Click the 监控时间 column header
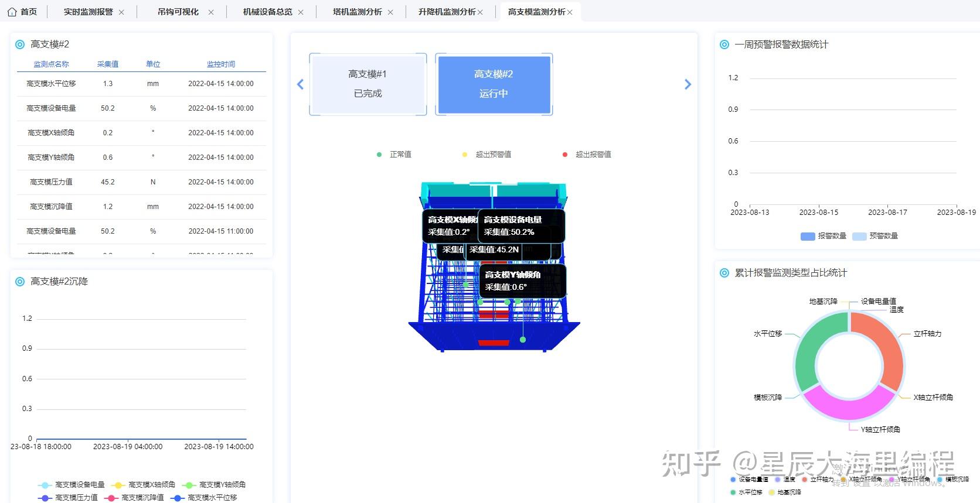980x503 pixels. 221,64
